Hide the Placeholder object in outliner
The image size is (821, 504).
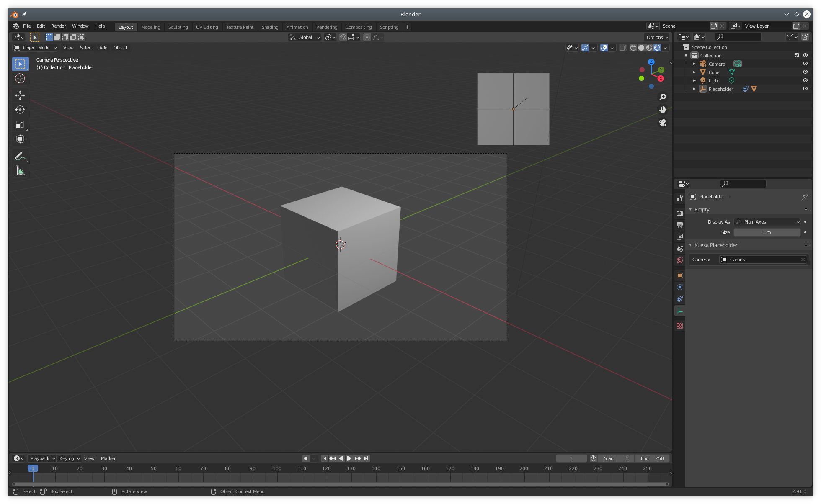point(805,89)
